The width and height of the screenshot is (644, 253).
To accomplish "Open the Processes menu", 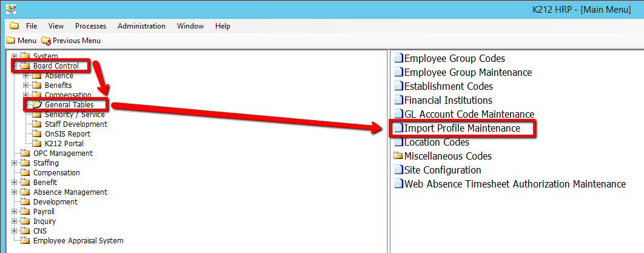I will tap(90, 26).
